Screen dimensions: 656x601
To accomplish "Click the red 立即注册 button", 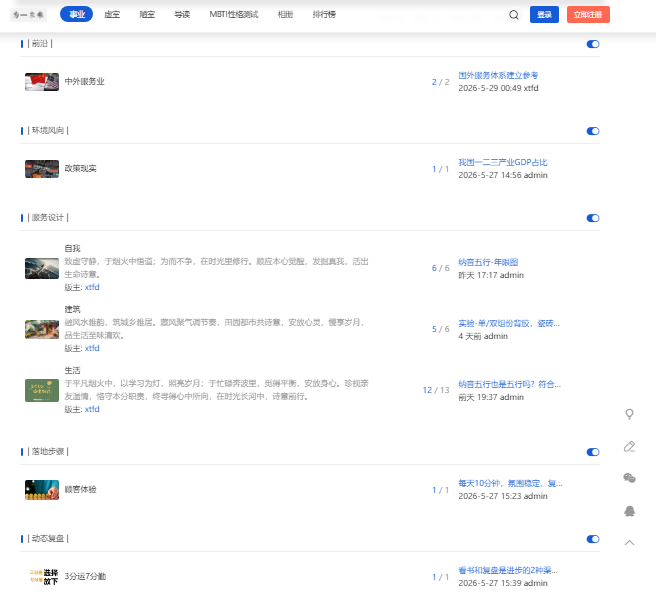I will coord(588,15).
